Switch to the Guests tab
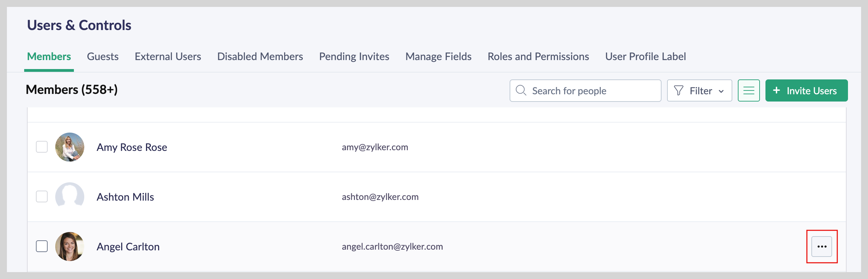Image resolution: width=868 pixels, height=279 pixels. [x=103, y=57]
